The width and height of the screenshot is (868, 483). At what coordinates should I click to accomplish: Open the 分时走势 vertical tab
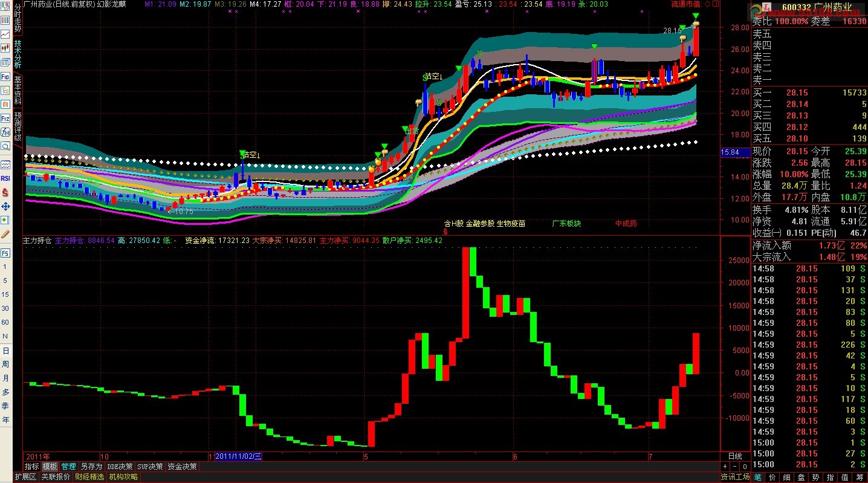(x=18, y=18)
